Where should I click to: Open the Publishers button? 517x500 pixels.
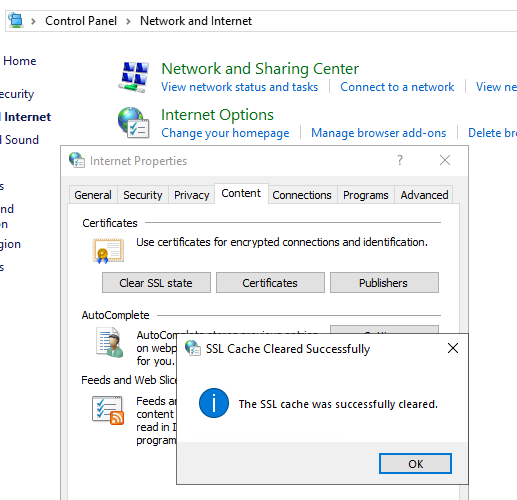point(384,283)
